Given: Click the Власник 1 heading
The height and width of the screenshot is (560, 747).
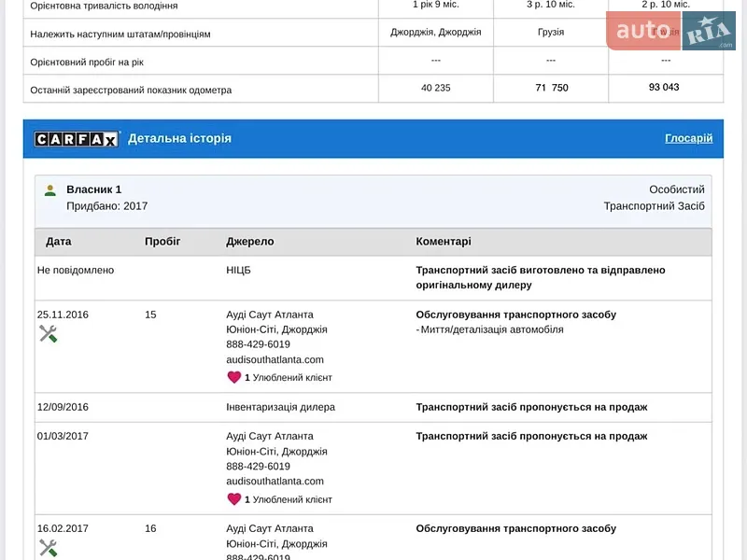Looking at the screenshot, I should coord(94,189).
